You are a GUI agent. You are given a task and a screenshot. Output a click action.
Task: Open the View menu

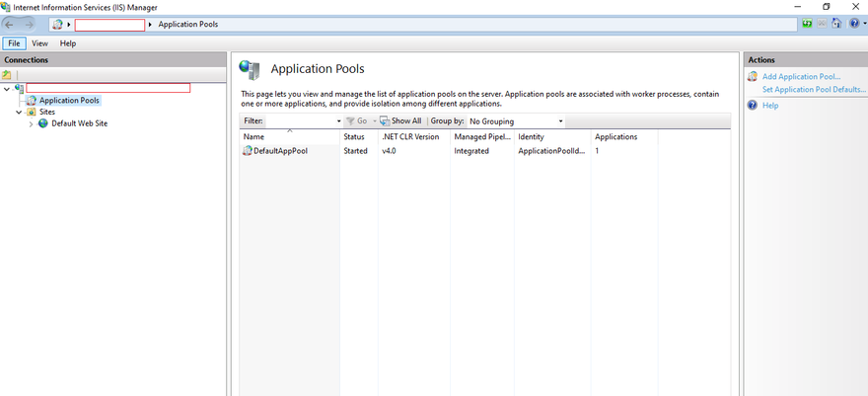click(39, 43)
